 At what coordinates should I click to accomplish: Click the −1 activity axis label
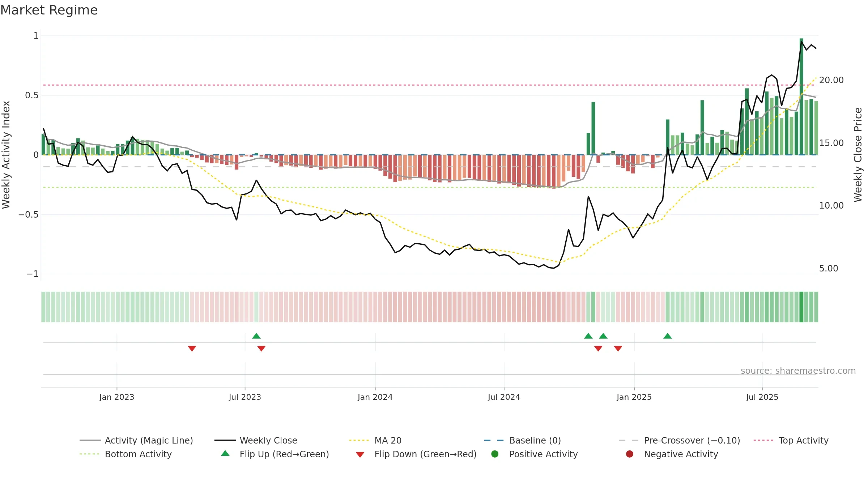pyautogui.click(x=33, y=274)
